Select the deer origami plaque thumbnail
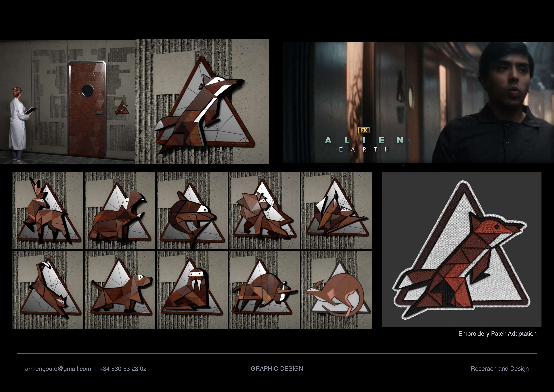Viewport: 554px width, 392px height. pyautogui.click(x=48, y=211)
